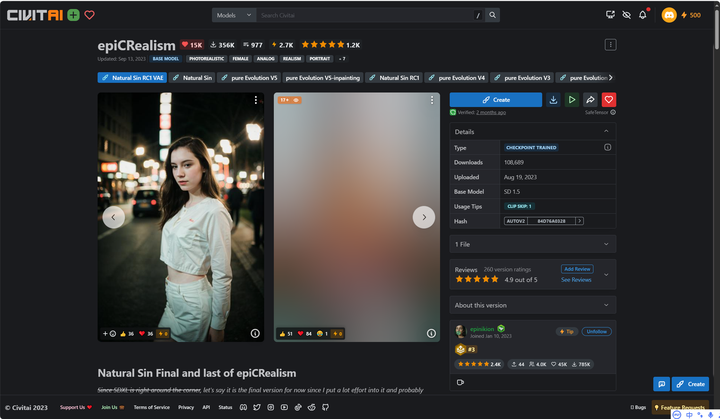Click the five-star 1.2K rating

[x=331, y=45]
